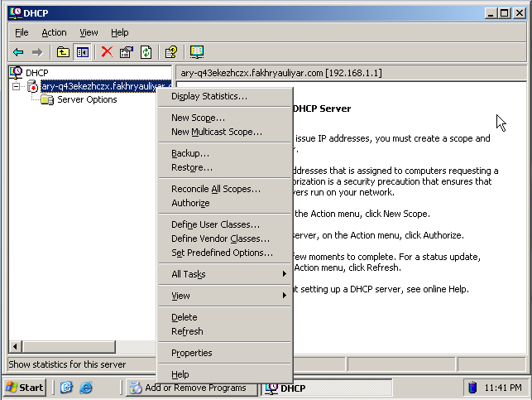Select Restore... in the context menu

coord(224,167)
